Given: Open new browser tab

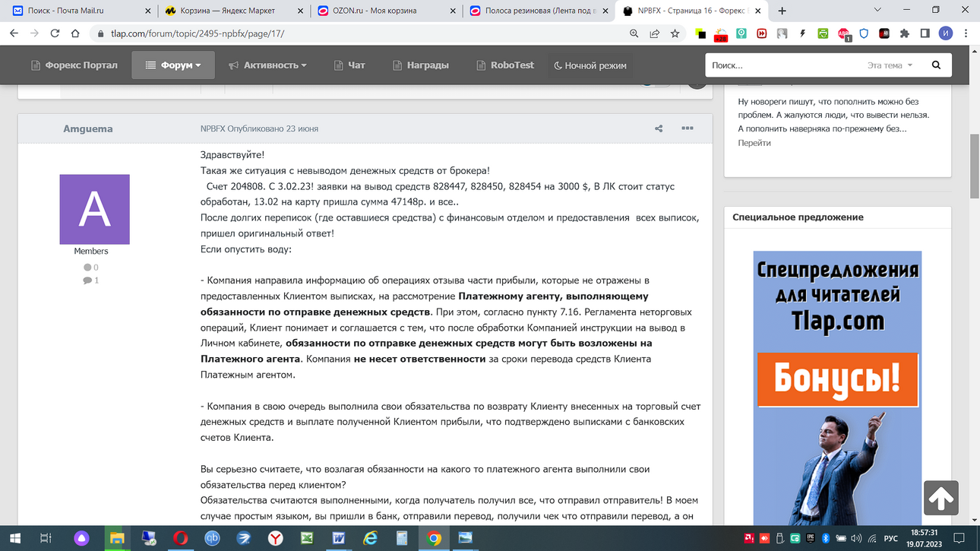Looking at the screenshot, I should [x=782, y=11].
